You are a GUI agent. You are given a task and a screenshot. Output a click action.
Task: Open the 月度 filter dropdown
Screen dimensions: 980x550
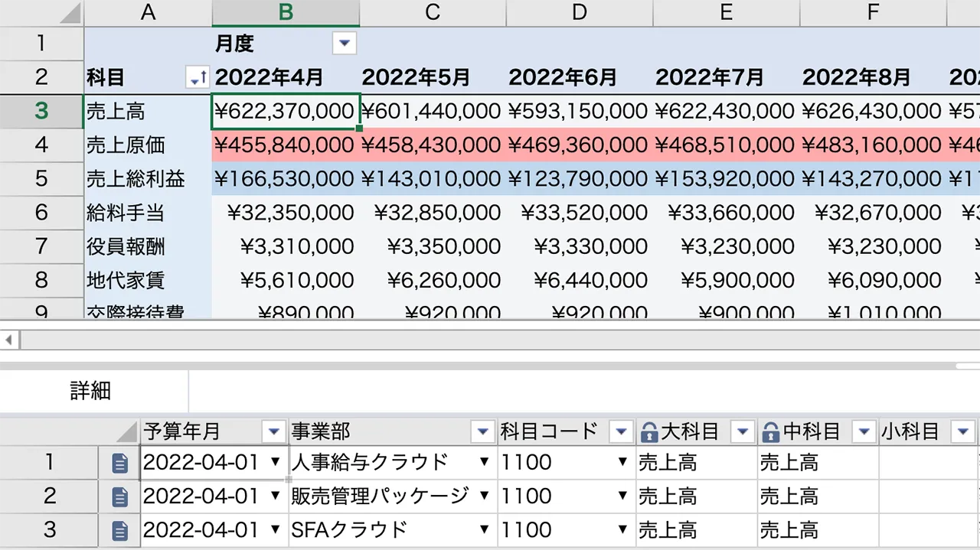pyautogui.click(x=345, y=44)
